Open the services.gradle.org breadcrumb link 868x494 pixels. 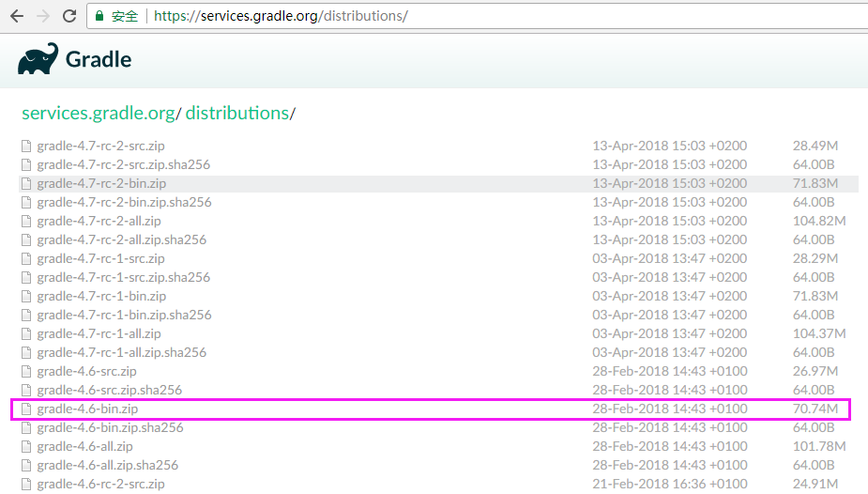click(99, 113)
